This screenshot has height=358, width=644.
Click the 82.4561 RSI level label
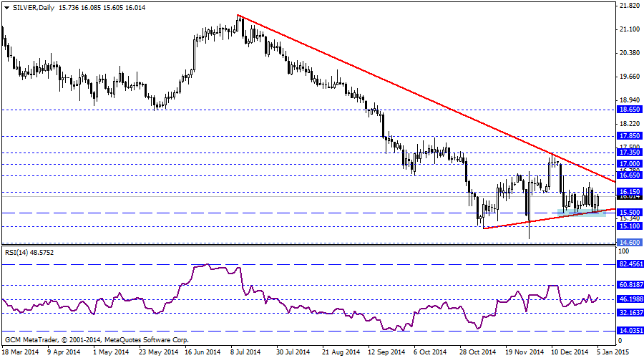coord(629,264)
